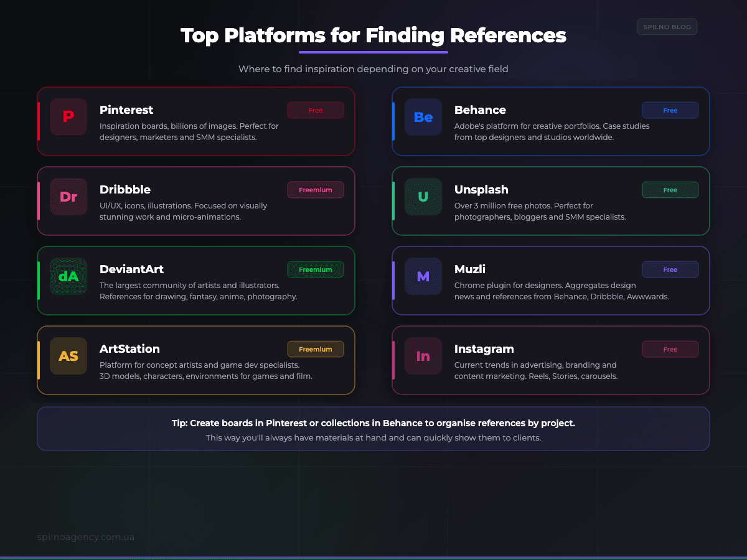Click the SPILNO BLOG tag

[667, 27]
